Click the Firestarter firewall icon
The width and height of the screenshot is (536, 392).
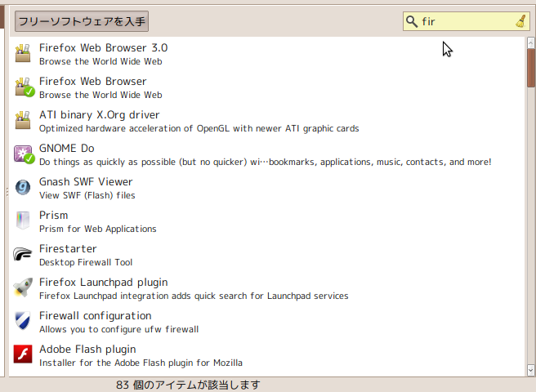23,254
